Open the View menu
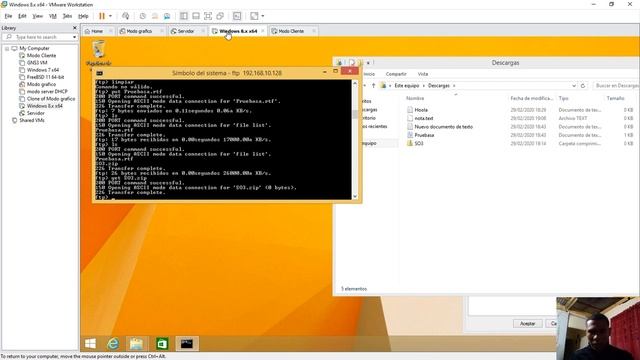Viewport: 640px width, 360px height. coord(38,16)
